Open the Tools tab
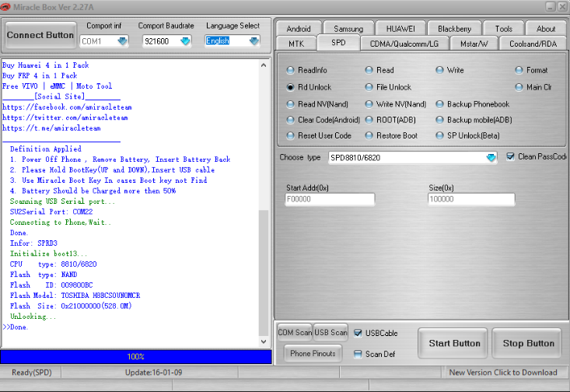This screenshot has width=570, height=392. (x=503, y=29)
